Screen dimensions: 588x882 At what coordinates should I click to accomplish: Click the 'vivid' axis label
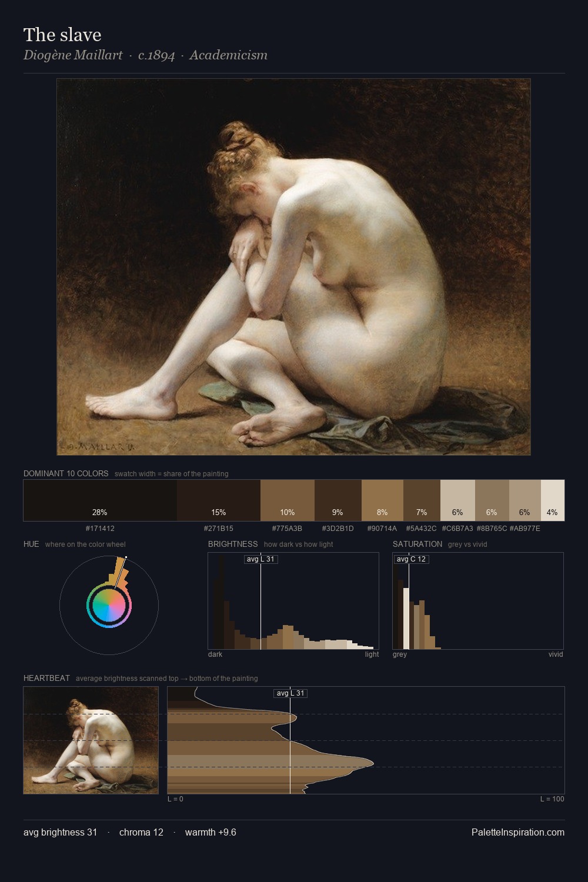(x=556, y=654)
